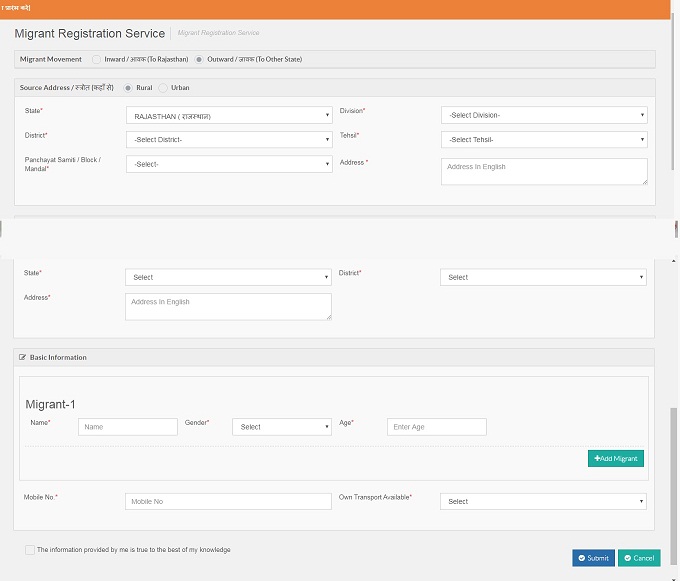Click the Mobile No input field
This screenshot has height=581, width=680.
pos(228,501)
